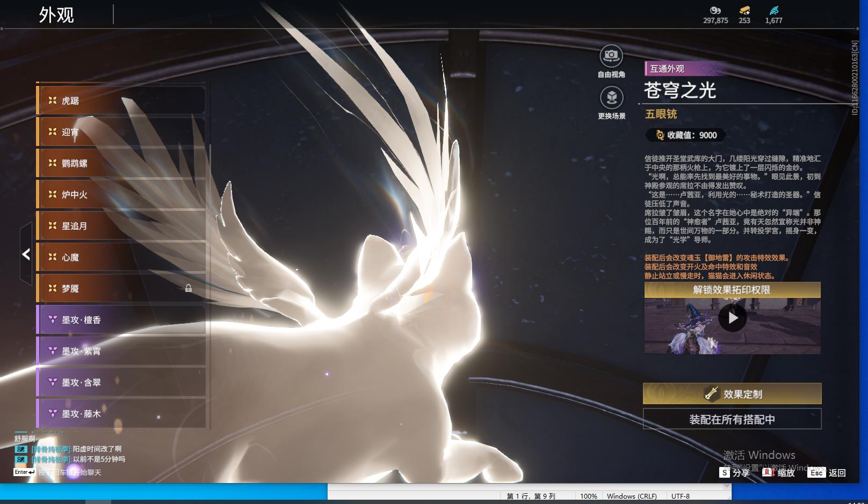The height and width of the screenshot is (504, 868).
Task: Click the lock icon on 梦魇
Action: click(189, 288)
